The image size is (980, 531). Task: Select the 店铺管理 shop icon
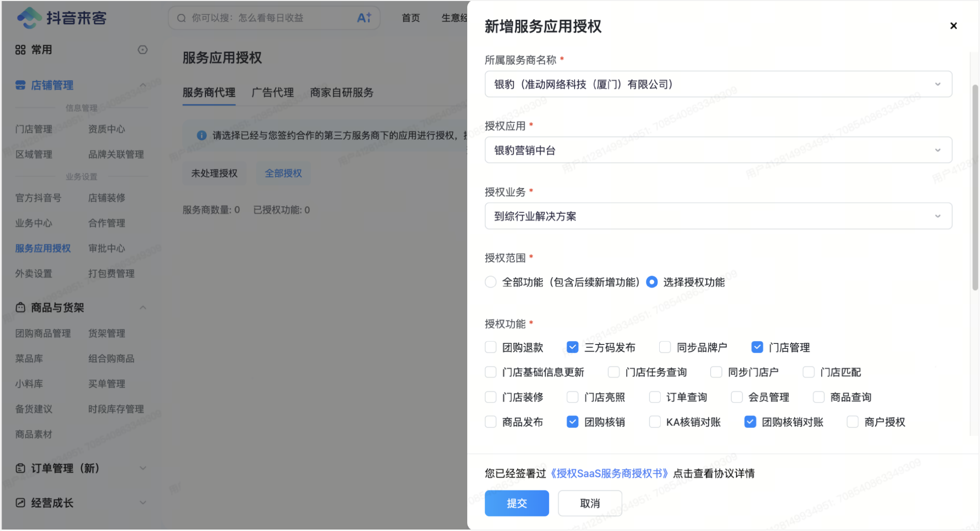[20, 85]
